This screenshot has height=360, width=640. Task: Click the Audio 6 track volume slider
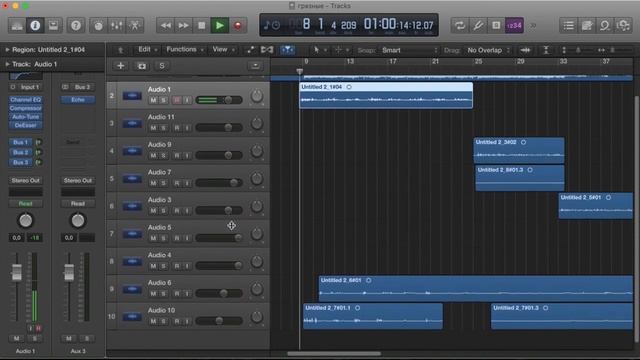point(219,293)
